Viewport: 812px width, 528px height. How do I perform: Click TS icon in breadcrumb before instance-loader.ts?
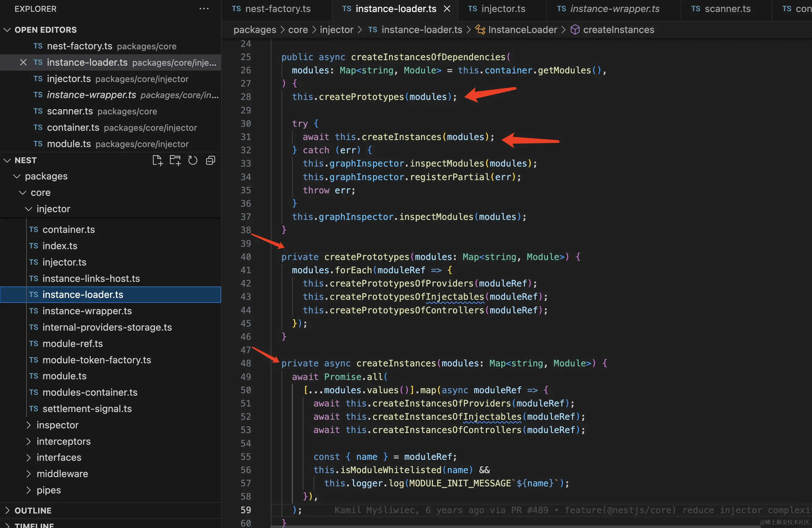coord(373,30)
